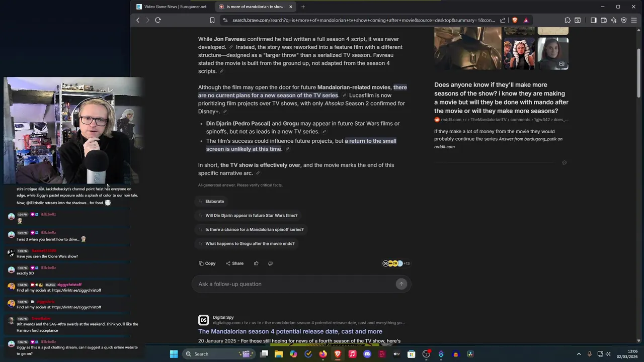Click the share page icon in address bar
Image resolution: width=644 pixels, height=362 pixels.
pyautogui.click(x=503, y=20)
